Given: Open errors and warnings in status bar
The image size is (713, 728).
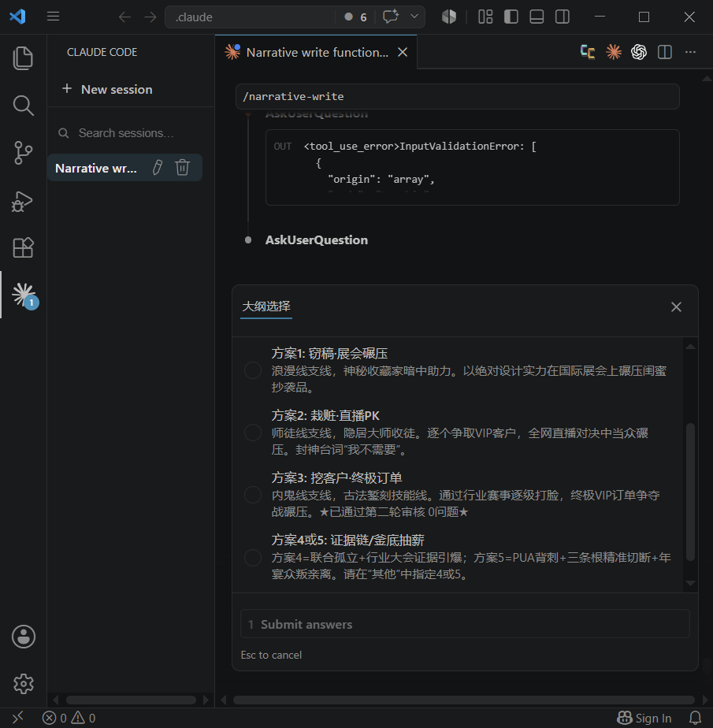Looking at the screenshot, I should pos(69,719).
